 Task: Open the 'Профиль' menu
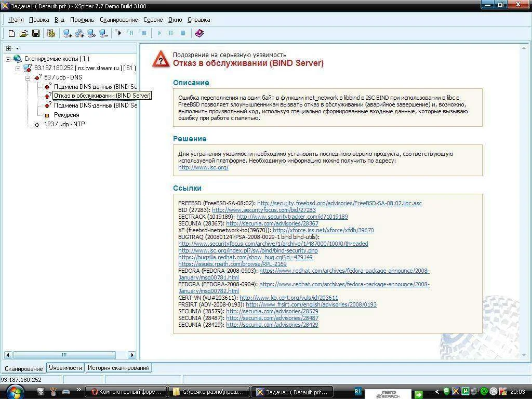pyautogui.click(x=82, y=20)
